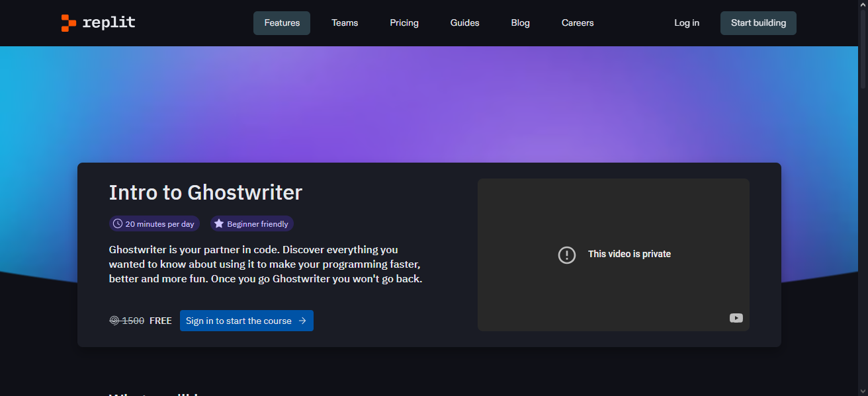The height and width of the screenshot is (396, 868).
Task: Click the "20 minutes per day" badge text
Action: tap(160, 224)
